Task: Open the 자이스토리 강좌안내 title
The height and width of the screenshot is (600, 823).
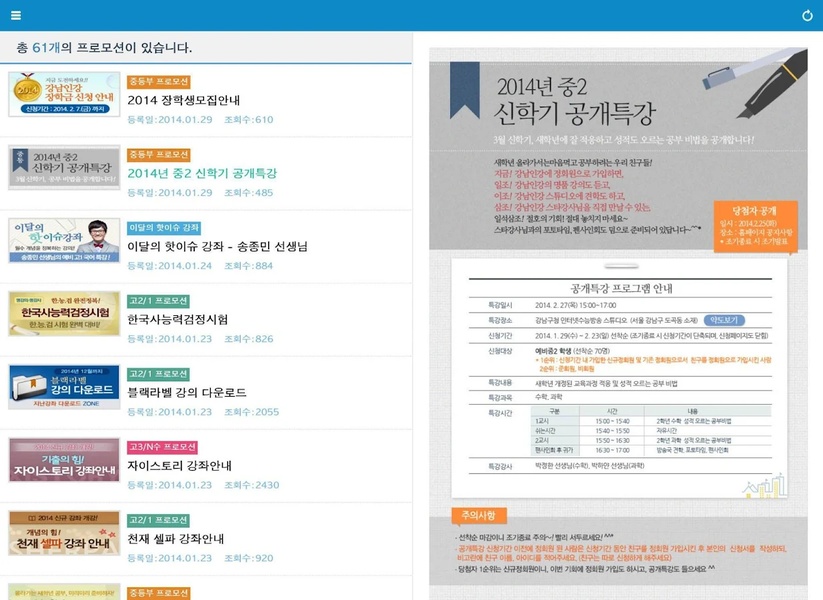Action: [x=180, y=466]
